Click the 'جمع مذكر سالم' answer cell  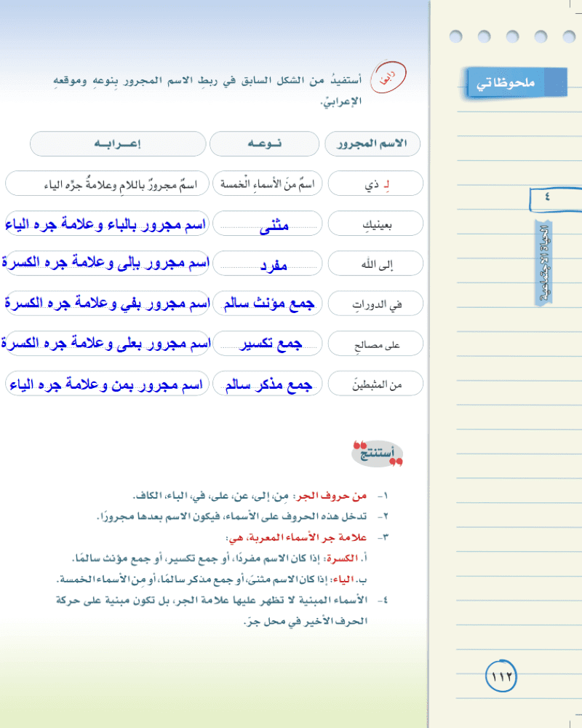[267, 383]
